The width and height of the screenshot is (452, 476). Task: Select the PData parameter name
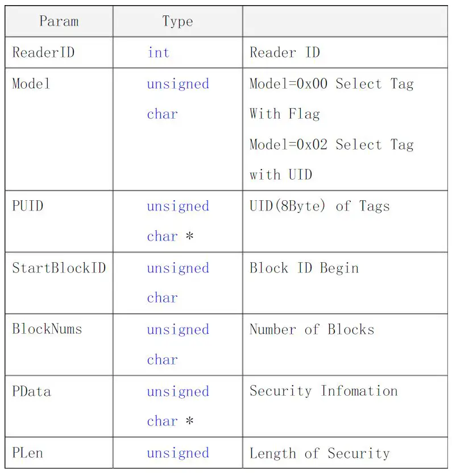click(31, 391)
